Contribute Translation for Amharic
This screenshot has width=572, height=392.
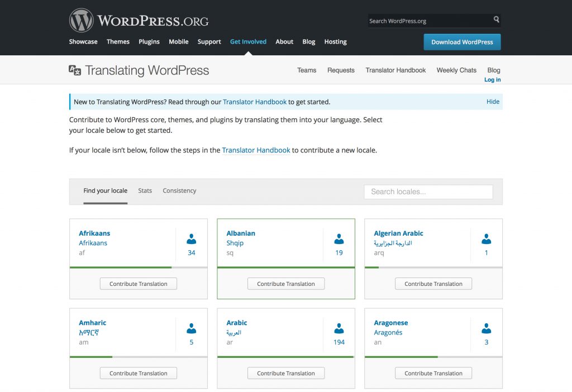pyautogui.click(x=139, y=373)
